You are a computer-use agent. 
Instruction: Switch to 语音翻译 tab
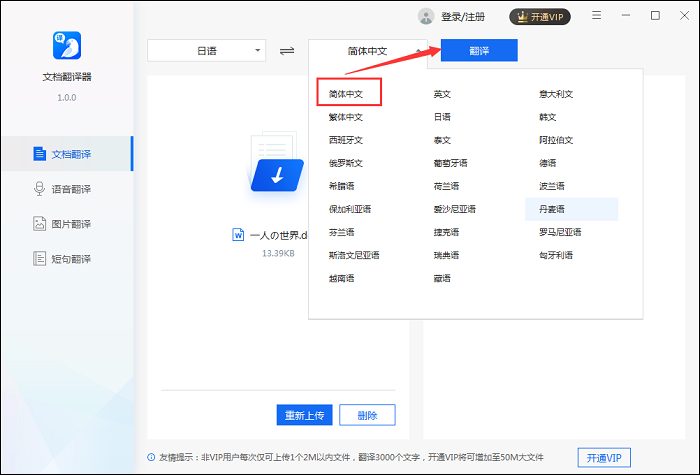pyautogui.click(x=67, y=189)
